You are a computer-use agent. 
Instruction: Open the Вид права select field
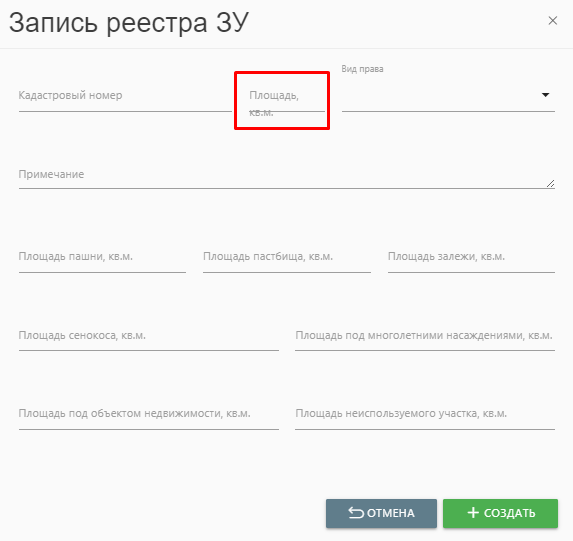click(x=448, y=95)
